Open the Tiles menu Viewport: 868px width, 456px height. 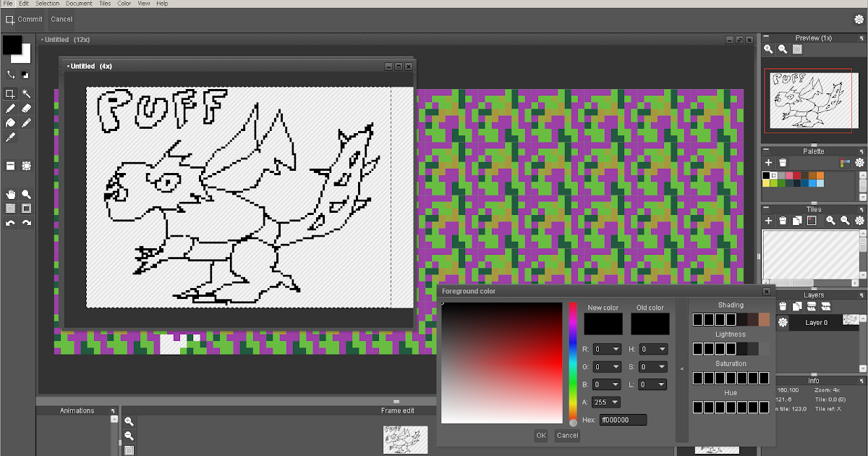point(105,4)
